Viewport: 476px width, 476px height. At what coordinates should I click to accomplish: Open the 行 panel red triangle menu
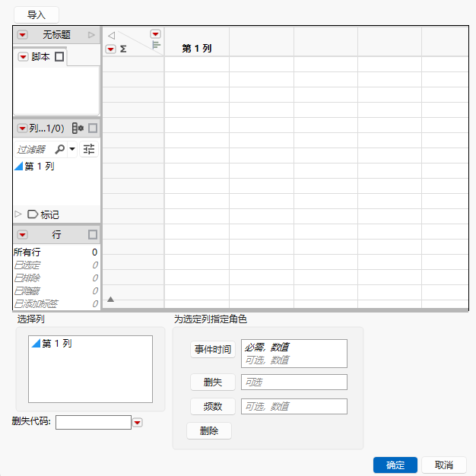click(x=23, y=235)
